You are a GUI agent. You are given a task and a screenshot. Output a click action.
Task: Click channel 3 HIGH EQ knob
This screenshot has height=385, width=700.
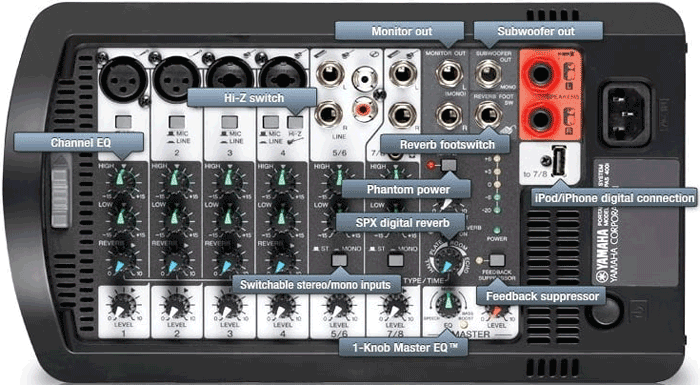pos(228,179)
